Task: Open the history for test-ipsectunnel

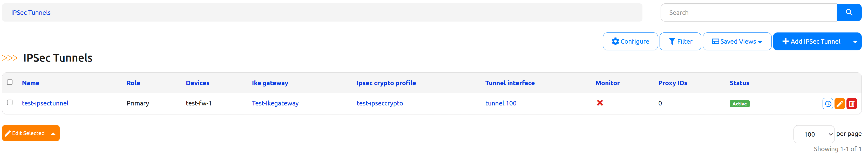Action: pyautogui.click(x=828, y=103)
